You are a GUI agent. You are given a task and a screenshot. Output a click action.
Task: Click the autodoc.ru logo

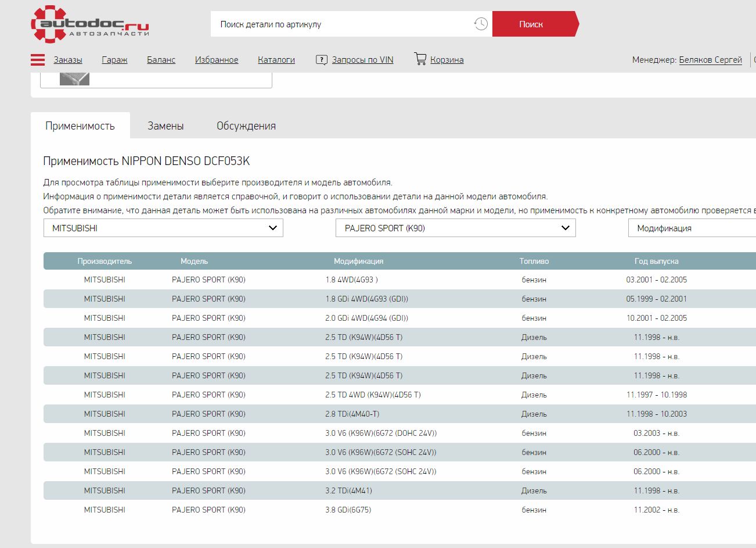point(90,25)
